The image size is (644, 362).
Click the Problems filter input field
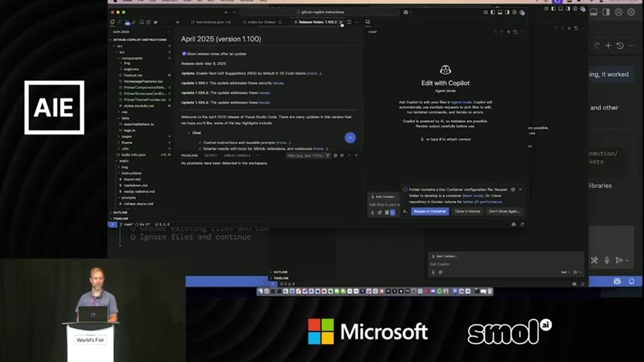coord(305,156)
